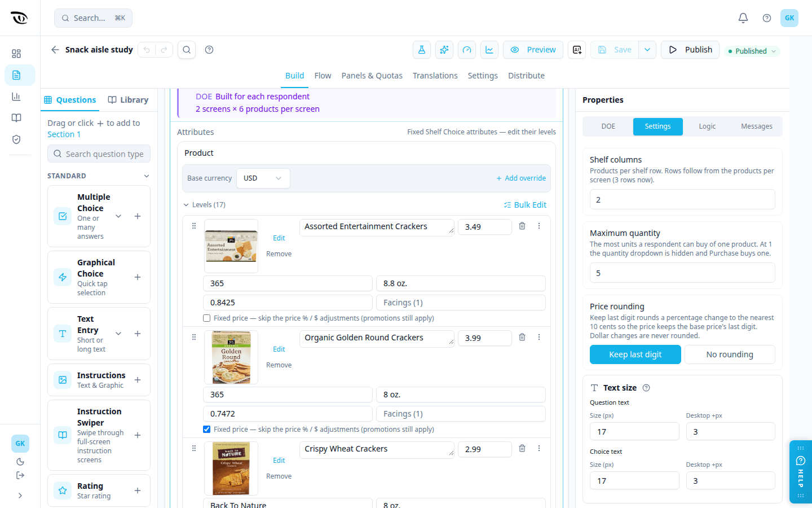
Task: Open the bar chart reports sidebar icon
Action: 16,97
